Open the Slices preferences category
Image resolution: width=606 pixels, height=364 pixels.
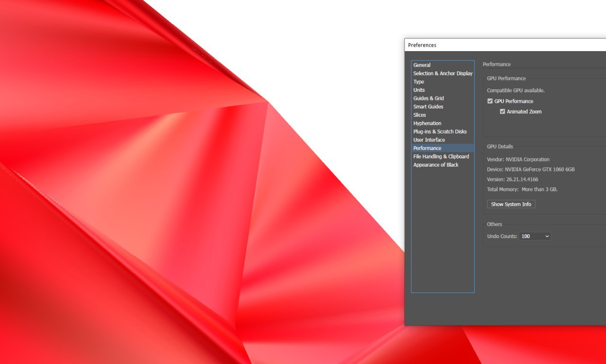tap(443, 115)
